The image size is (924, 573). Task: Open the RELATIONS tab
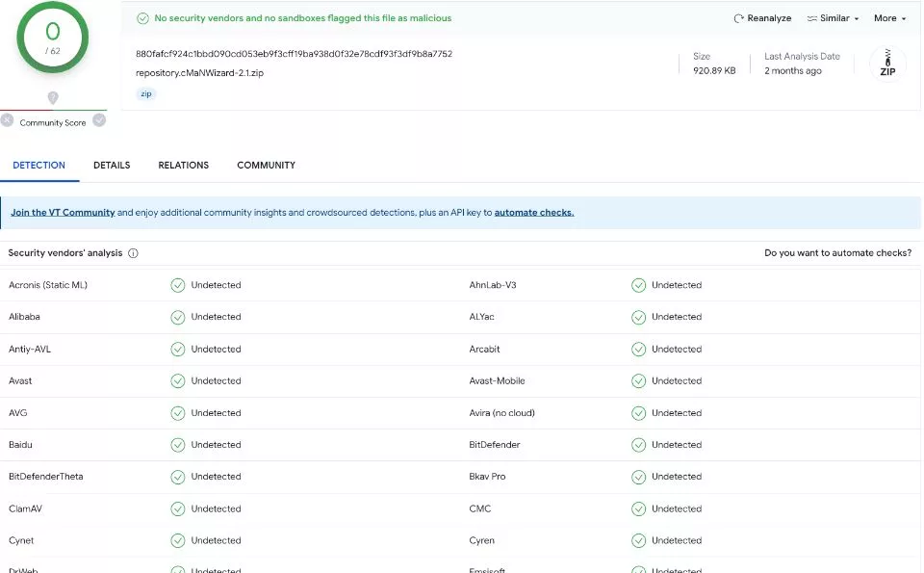coord(183,165)
